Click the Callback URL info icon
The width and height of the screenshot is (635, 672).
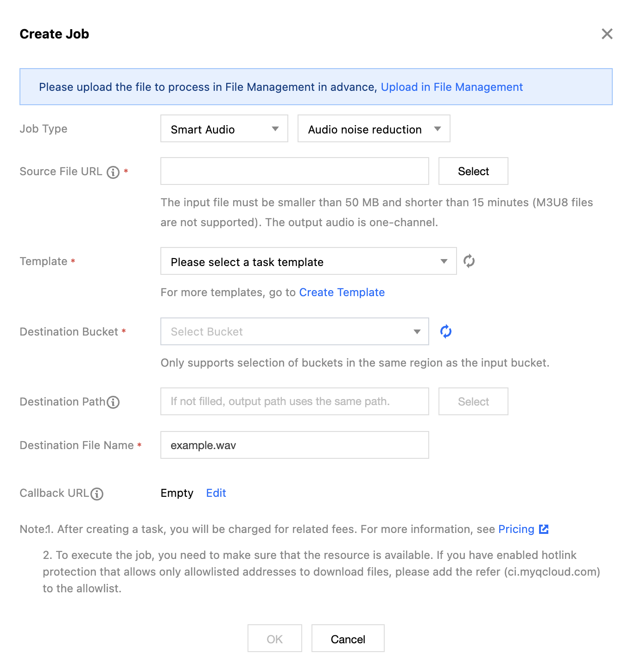(x=97, y=494)
